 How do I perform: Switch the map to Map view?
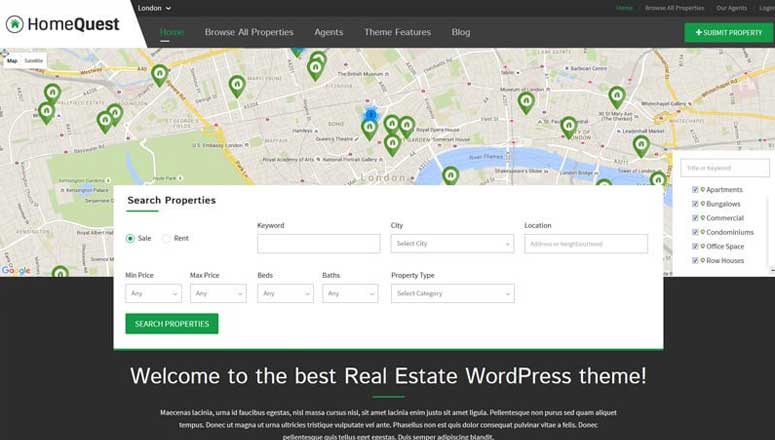point(12,61)
